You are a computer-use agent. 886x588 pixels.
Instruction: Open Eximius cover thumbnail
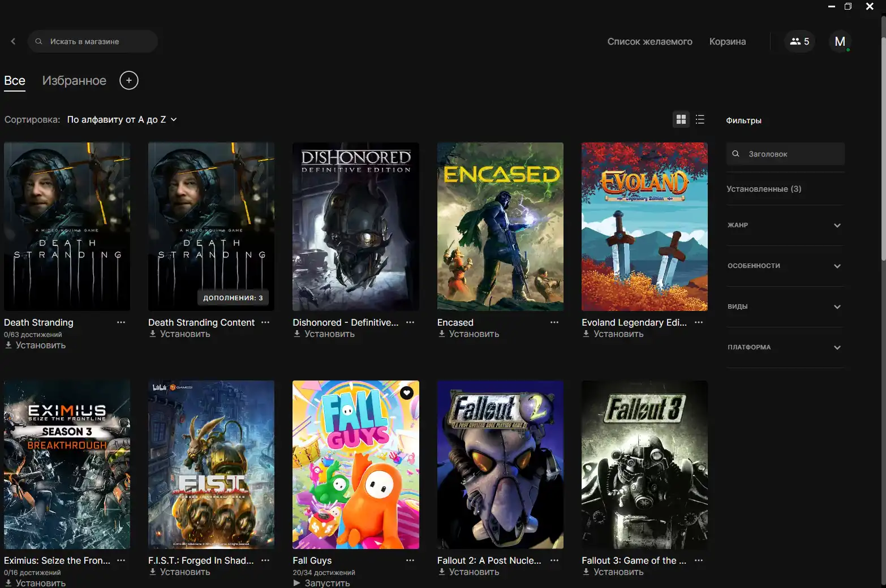[67, 465]
